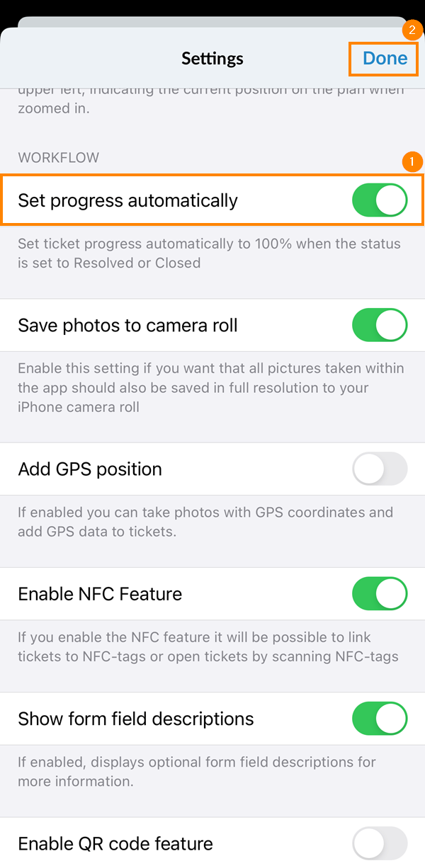
Task: Click the Enable QR code feature label
Action: click(x=115, y=844)
